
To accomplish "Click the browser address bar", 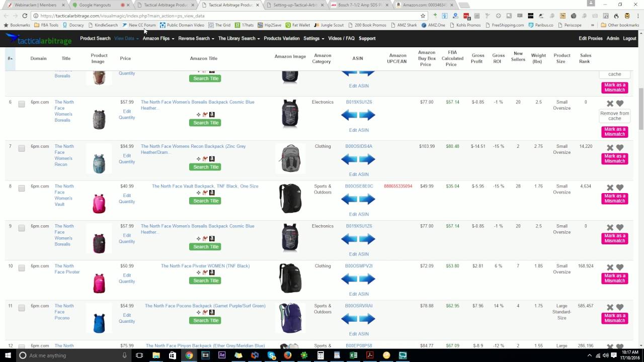I will click(229, 16).
